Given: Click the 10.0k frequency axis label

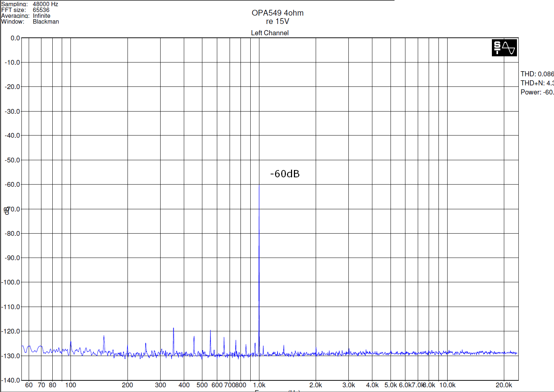Looking at the screenshot, I should pos(447,385).
